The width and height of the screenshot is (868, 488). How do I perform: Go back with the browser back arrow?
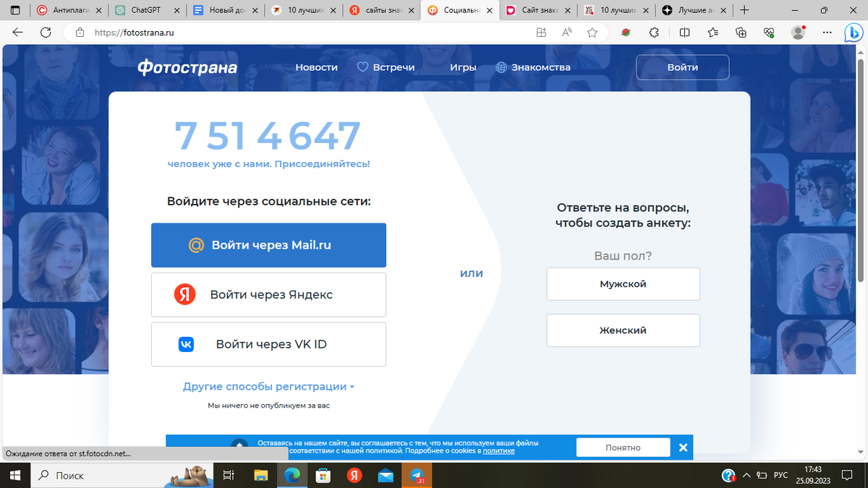click(x=18, y=33)
